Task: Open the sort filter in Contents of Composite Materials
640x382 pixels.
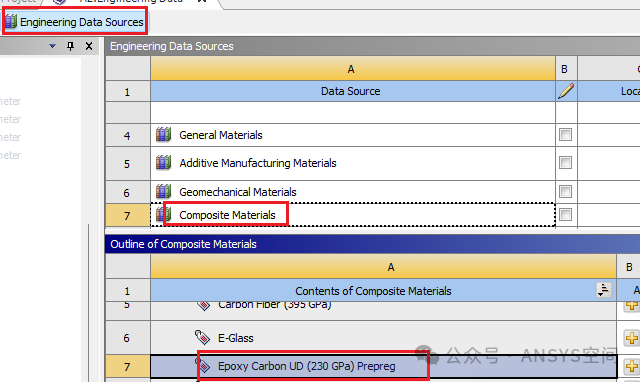Action: click(x=603, y=290)
